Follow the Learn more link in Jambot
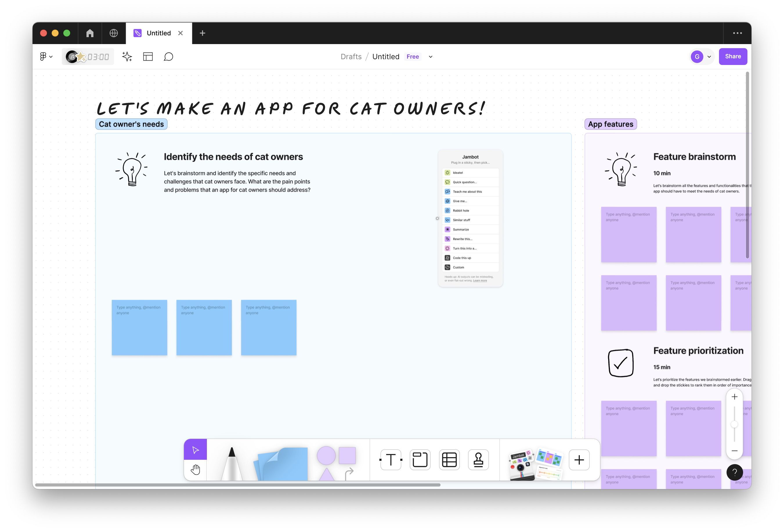Viewport: 784px width, 532px height. tap(480, 280)
